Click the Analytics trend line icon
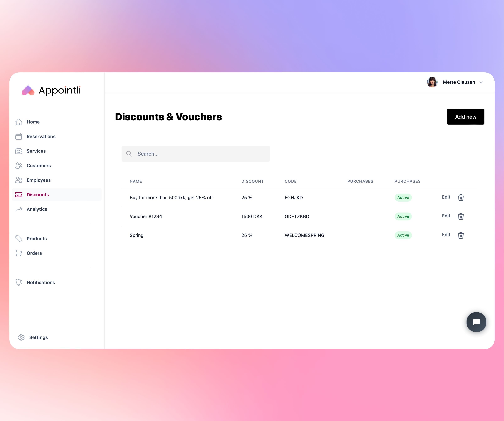The width and height of the screenshot is (504, 421). point(19,209)
